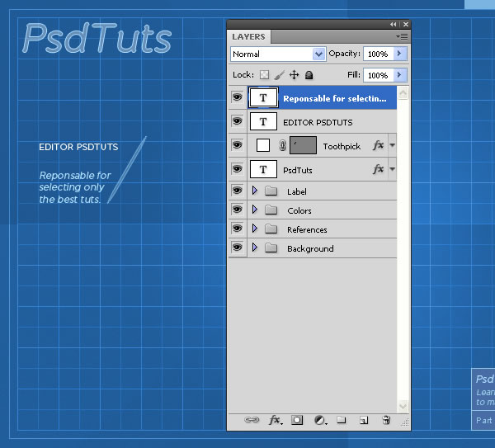Viewport: 495px width, 448px height.
Task: Click the Fill 100% field
Action: pyautogui.click(x=378, y=75)
